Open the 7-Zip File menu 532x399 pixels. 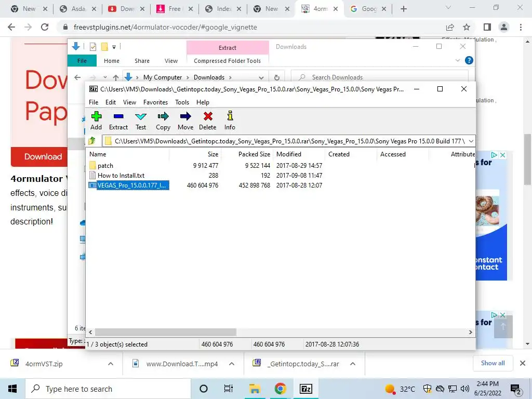click(94, 102)
